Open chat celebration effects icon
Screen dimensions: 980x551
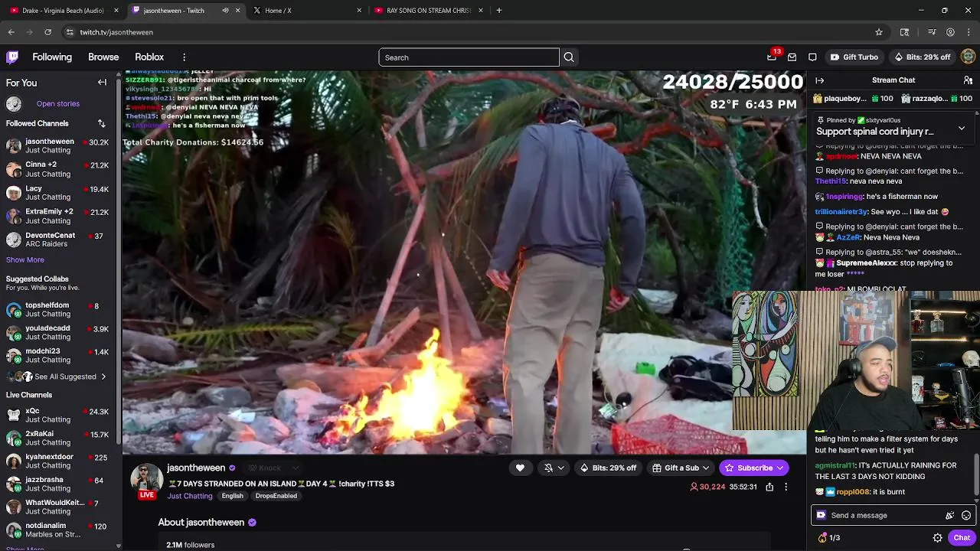click(949, 516)
